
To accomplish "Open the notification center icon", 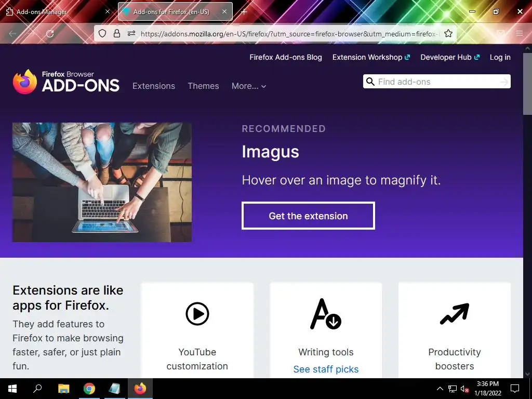I will point(515,389).
